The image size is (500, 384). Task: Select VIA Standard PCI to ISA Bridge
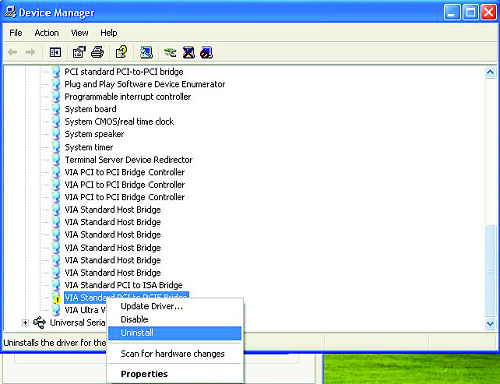[x=123, y=285]
